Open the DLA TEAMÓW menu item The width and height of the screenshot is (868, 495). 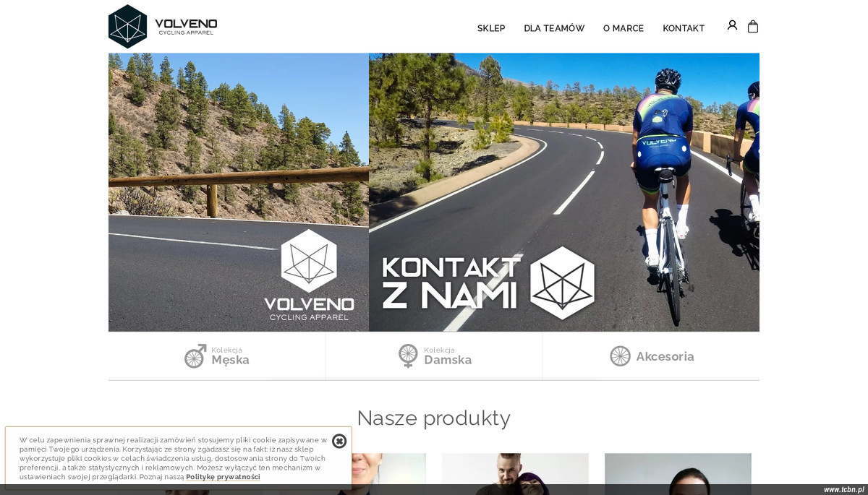point(554,28)
